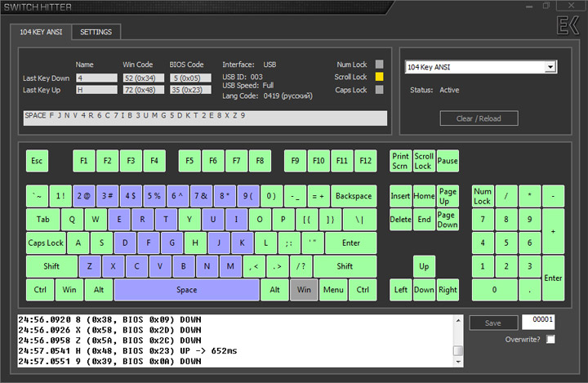Click the Z key tile
Viewport: 588px width, 383px height.
(90, 266)
